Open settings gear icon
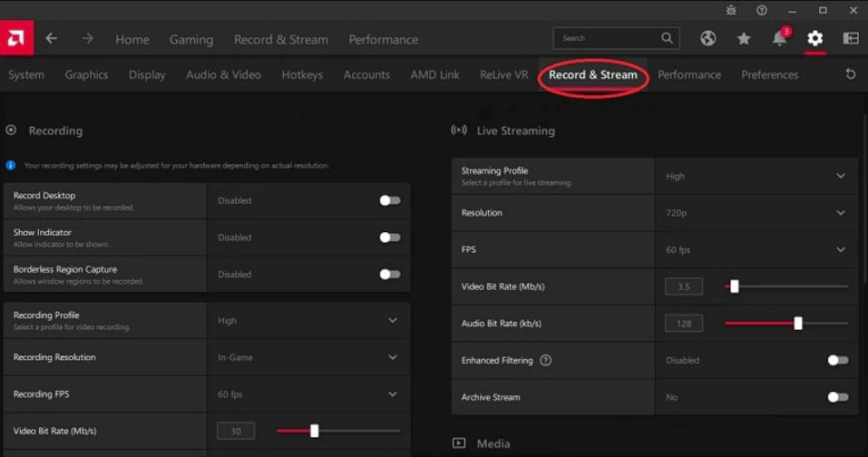The image size is (868, 457). [814, 38]
